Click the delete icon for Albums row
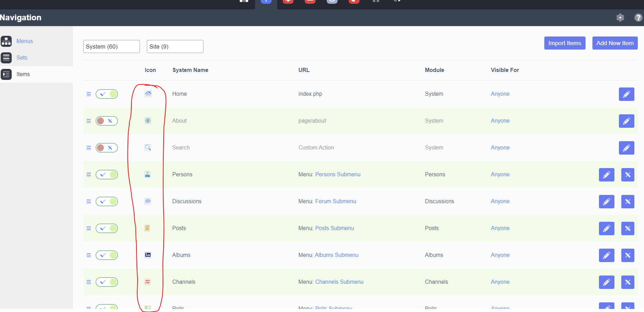Screen dimensions: 644x312 pyautogui.click(x=627, y=255)
